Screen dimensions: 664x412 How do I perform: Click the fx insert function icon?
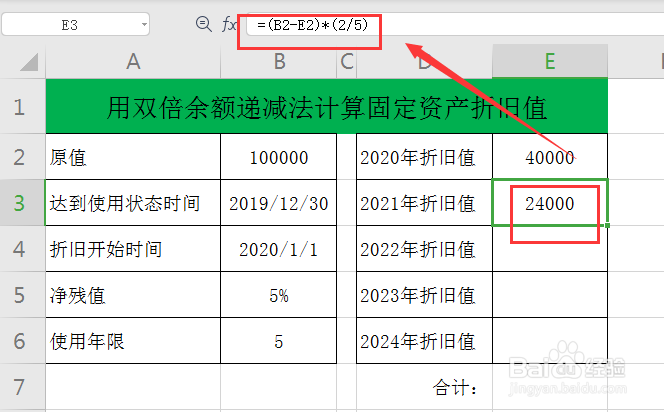pyautogui.click(x=229, y=25)
